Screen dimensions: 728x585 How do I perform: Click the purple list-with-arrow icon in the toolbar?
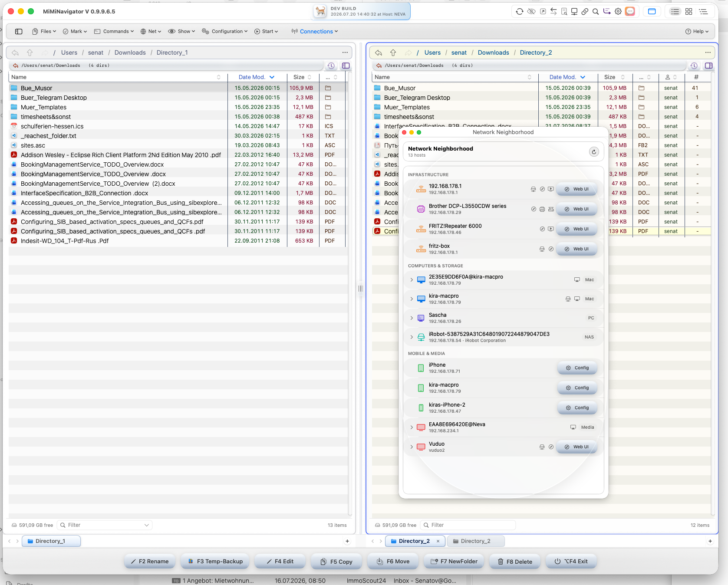coord(607,12)
